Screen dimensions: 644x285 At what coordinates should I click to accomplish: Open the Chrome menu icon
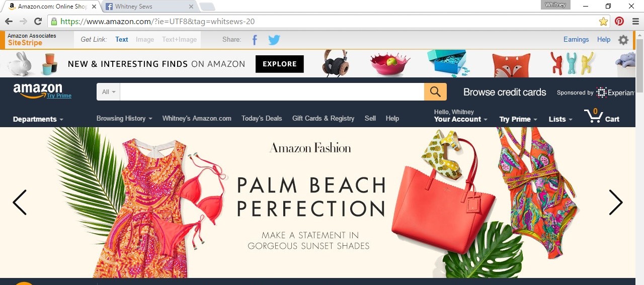click(x=635, y=21)
